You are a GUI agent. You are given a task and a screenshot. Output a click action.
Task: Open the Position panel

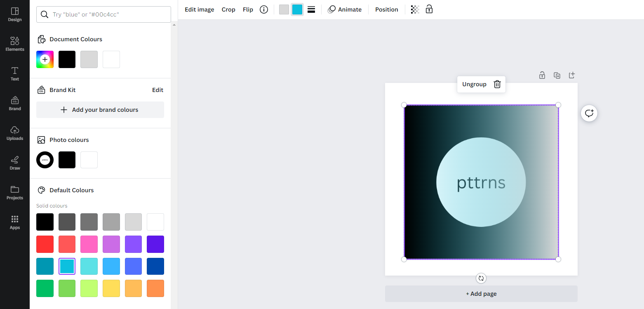pyautogui.click(x=387, y=9)
